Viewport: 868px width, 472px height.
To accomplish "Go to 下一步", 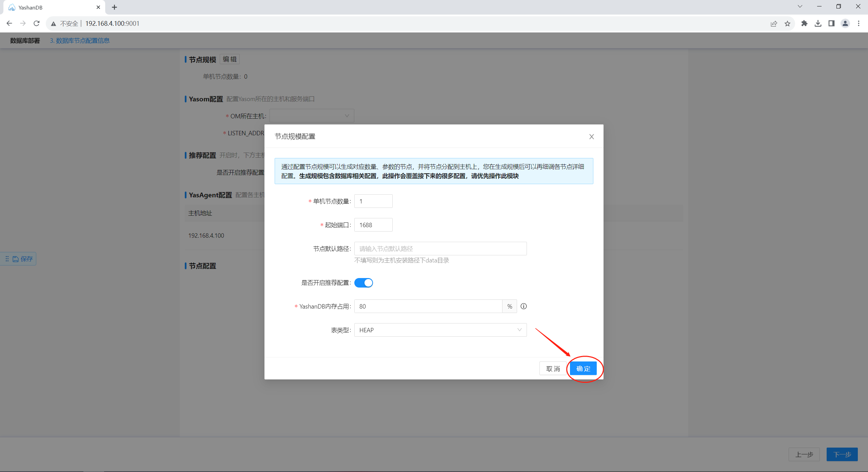I will tap(842, 454).
